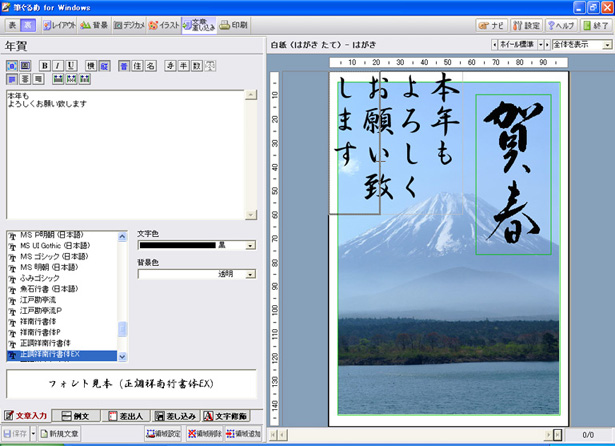Expand the 文字色 text color dropdown
The width and height of the screenshot is (615, 446).
click(250, 245)
